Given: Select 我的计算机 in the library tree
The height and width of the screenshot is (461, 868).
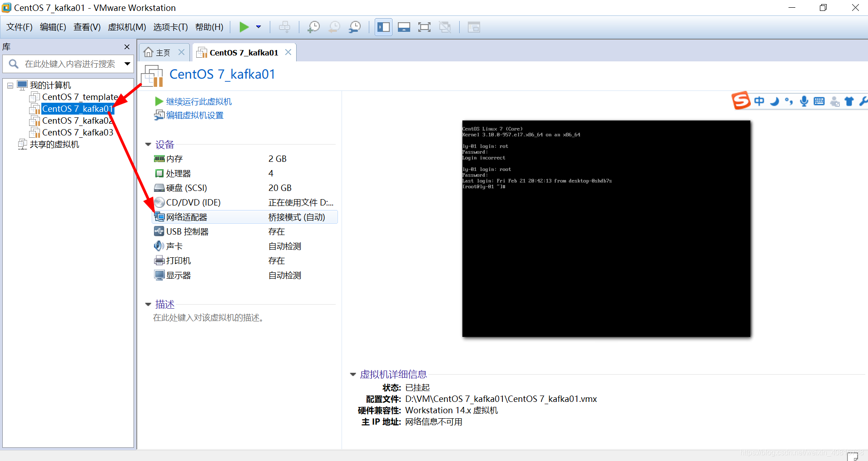Looking at the screenshot, I should 50,85.
